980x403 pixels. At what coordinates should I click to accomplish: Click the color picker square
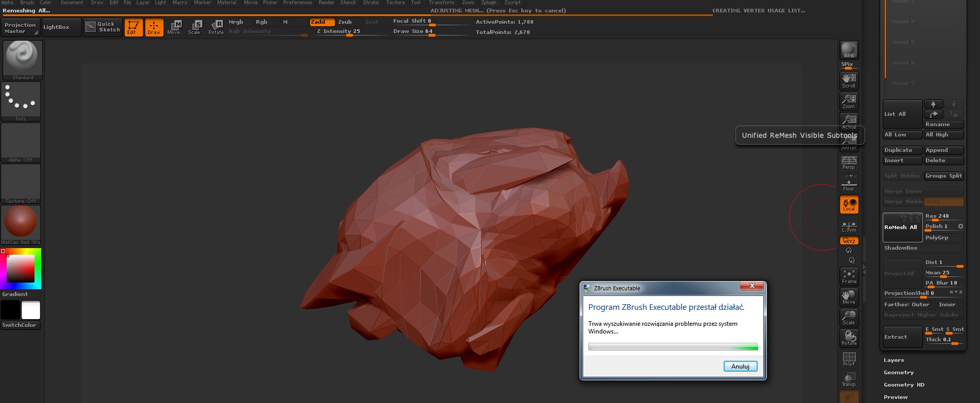click(21, 268)
